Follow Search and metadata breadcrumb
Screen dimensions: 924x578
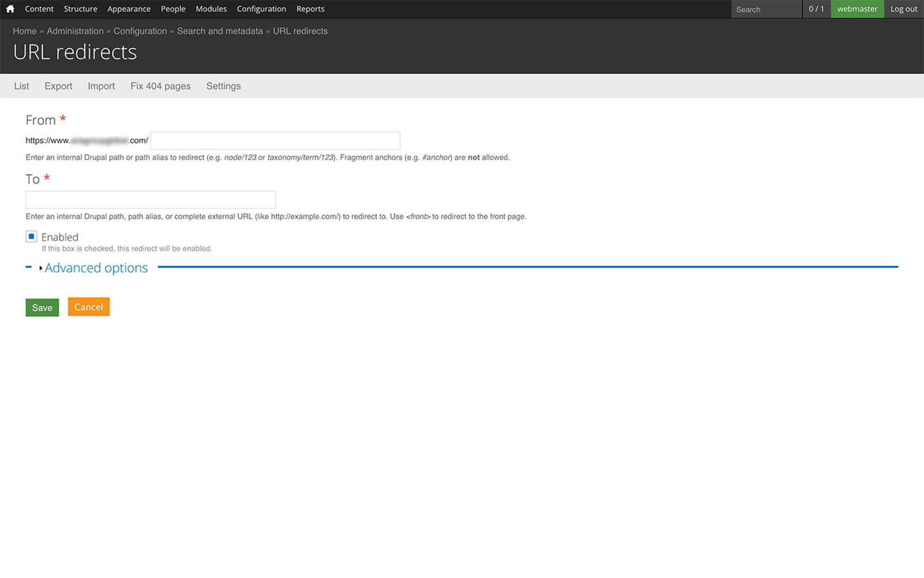click(220, 31)
